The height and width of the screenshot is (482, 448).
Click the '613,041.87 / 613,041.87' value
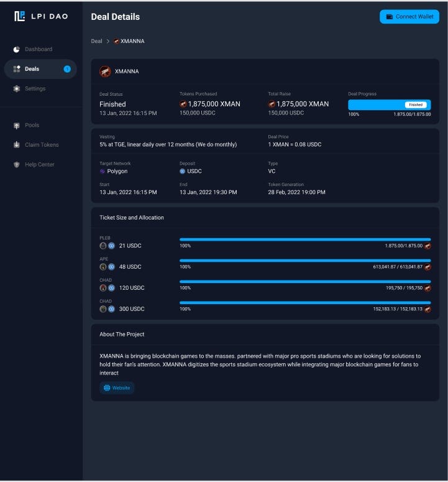398,267
